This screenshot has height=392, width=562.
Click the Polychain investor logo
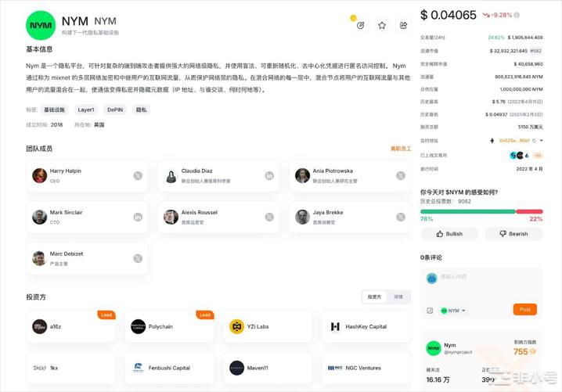pos(138,326)
